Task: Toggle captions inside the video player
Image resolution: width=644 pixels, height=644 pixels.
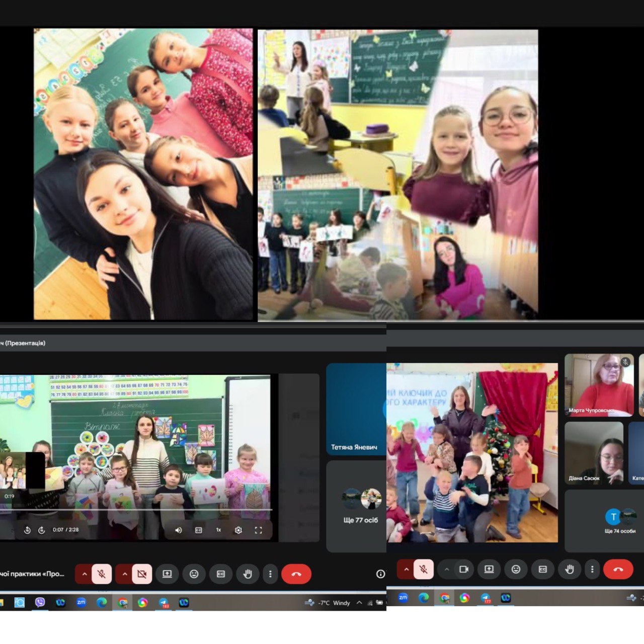Action: coord(198,530)
